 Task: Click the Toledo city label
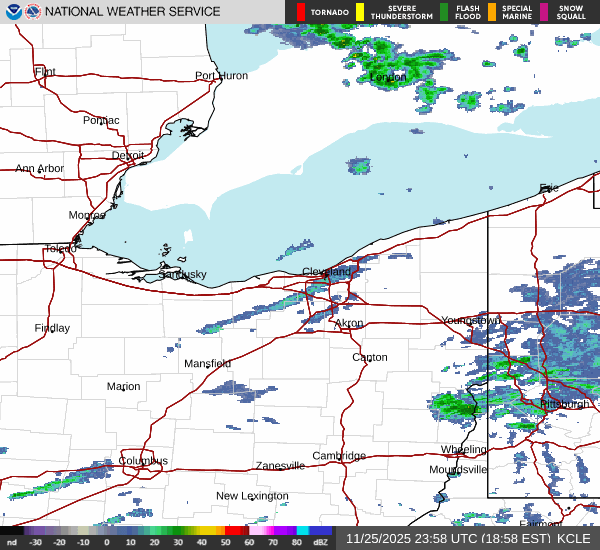coord(60,249)
